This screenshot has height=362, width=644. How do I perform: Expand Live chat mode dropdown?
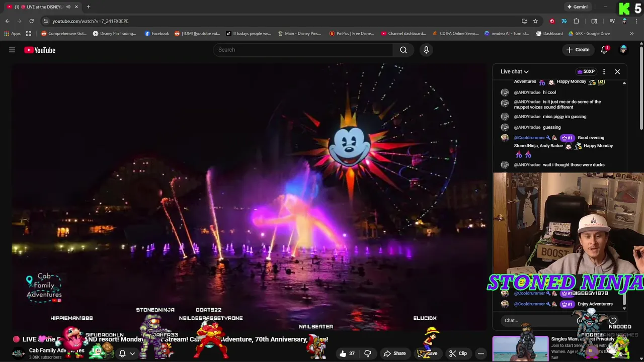[515, 71]
